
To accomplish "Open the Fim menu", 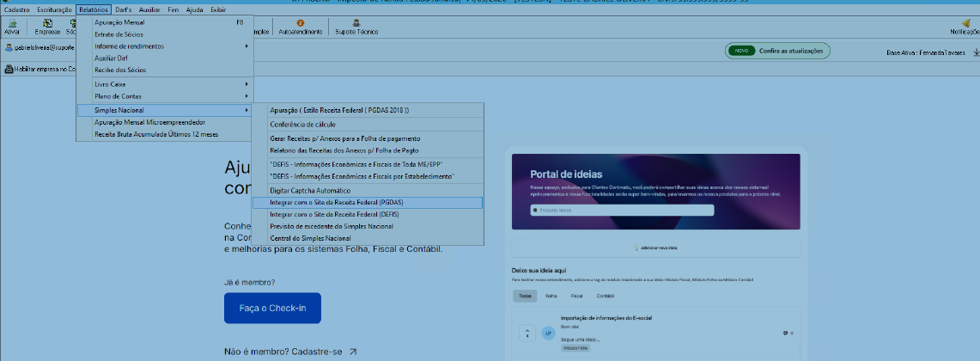I will [173, 10].
